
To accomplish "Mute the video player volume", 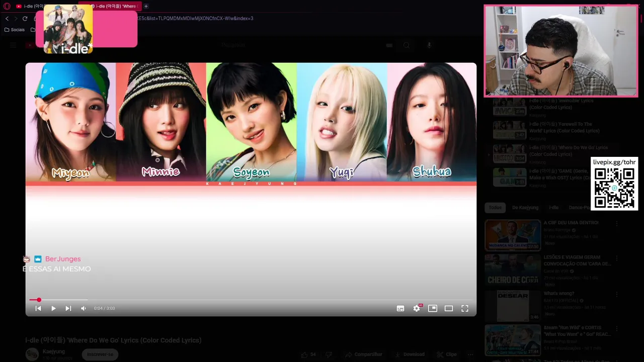I will point(84,308).
